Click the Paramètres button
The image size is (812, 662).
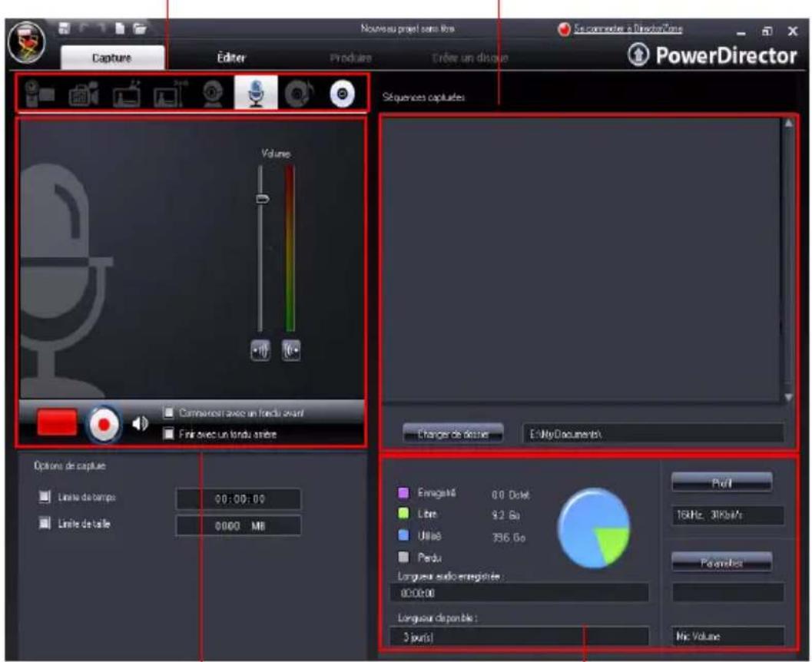pos(722,562)
